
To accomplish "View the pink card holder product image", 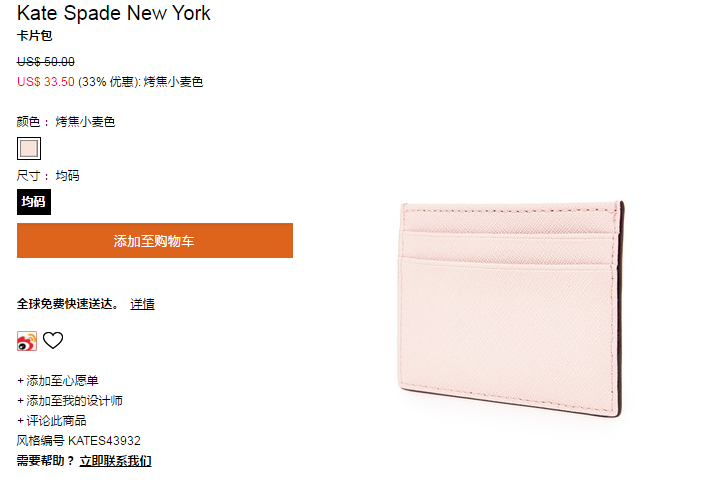I will pos(511,309).
